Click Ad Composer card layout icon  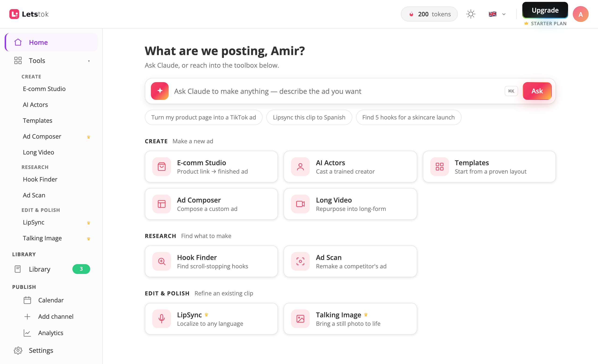coord(161,204)
